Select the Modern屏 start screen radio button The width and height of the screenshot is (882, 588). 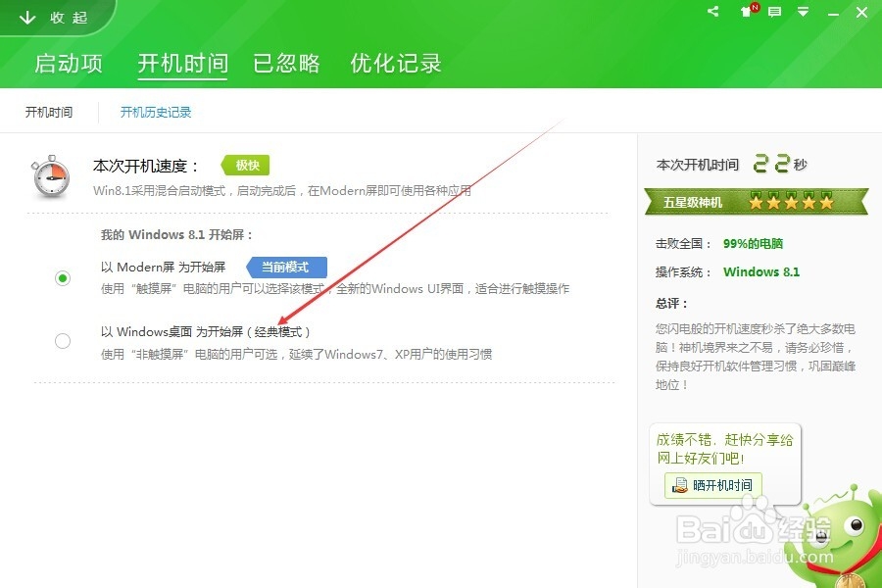click(63, 278)
